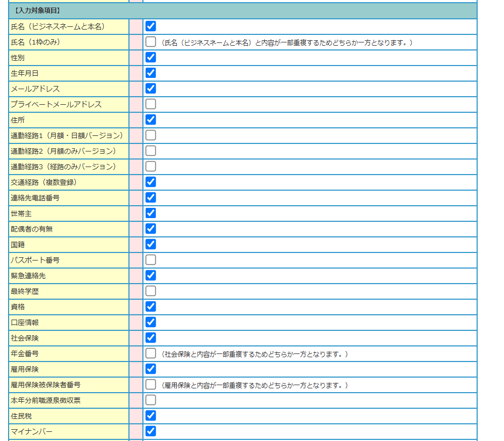Uncheck the マイナンバー checkbox
Image resolution: width=504 pixels, height=441 pixels.
coord(151,431)
